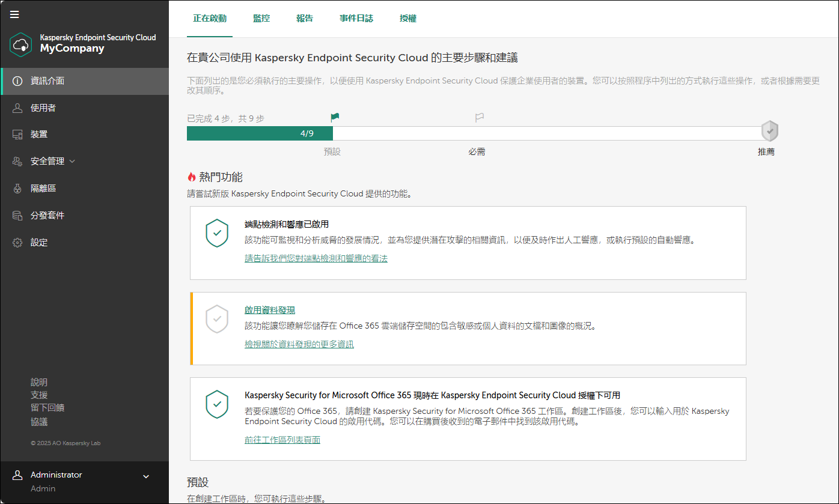Switch to the 監控 tab
Viewport: 839px width, 504px height.
pos(261,19)
